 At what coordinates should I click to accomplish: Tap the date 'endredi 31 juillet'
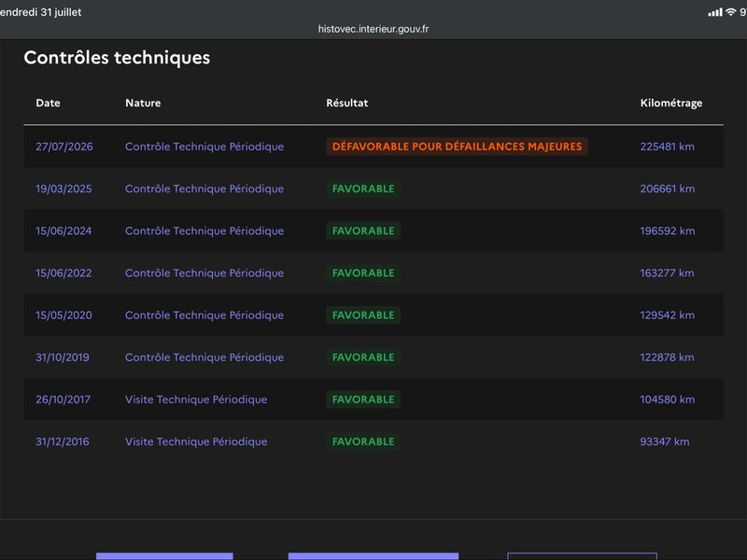pyautogui.click(x=40, y=12)
